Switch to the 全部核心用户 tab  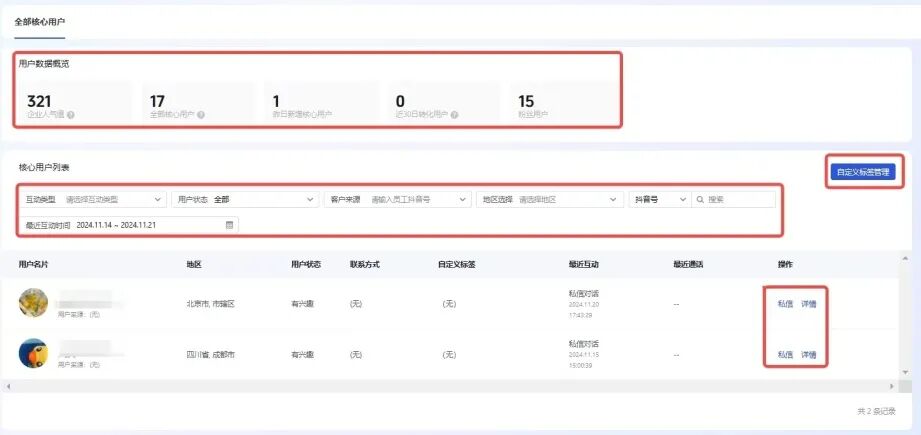coord(39,21)
